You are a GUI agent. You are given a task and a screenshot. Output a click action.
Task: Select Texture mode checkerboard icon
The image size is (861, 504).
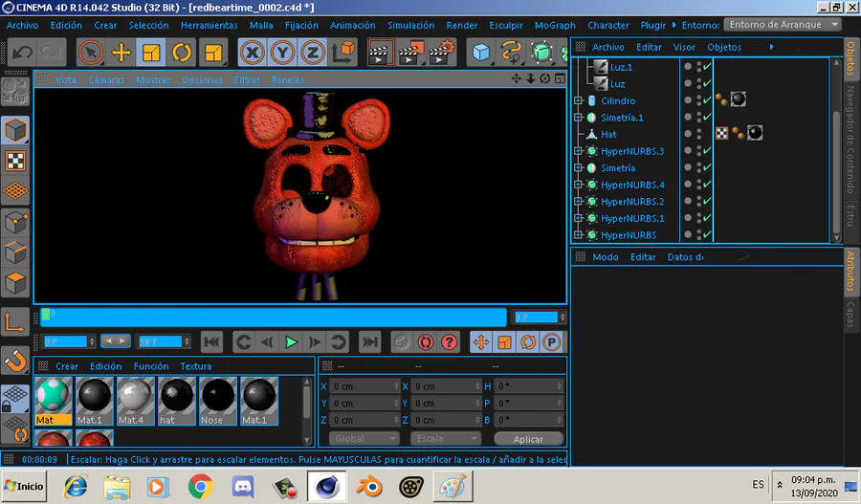(x=15, y=161)
